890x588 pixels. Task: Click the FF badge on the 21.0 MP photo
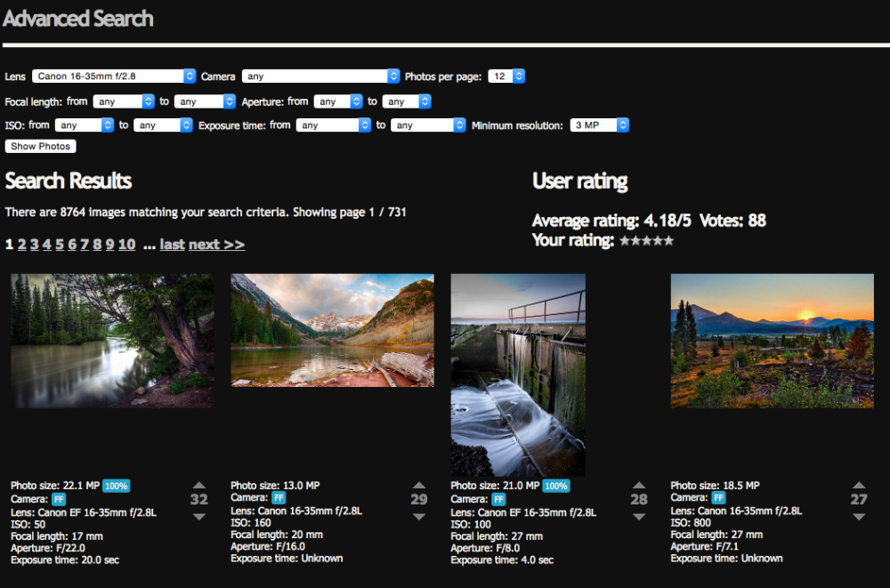click(x=498, y=499)
